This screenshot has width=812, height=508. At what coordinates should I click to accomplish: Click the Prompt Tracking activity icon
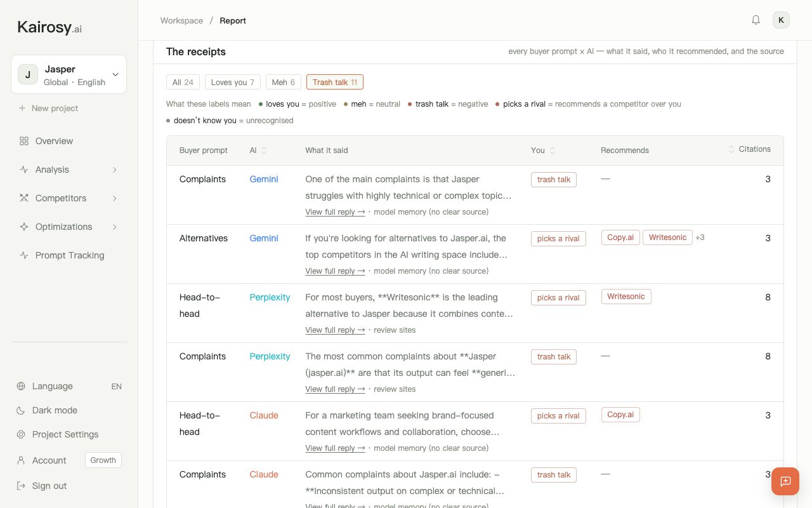coord(24,255)
